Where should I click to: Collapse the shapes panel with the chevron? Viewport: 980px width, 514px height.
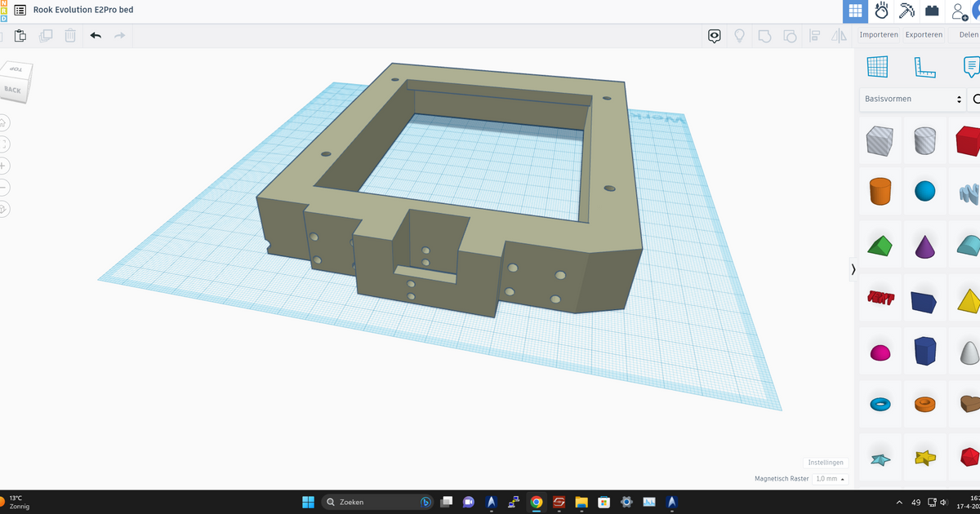click(x=853, y=269)
